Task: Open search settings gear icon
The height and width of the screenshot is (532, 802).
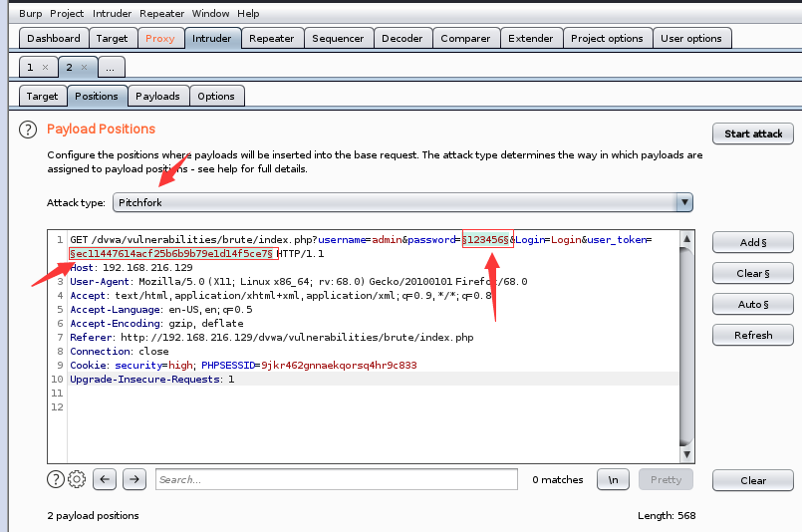Action: [x=77, y=479]
